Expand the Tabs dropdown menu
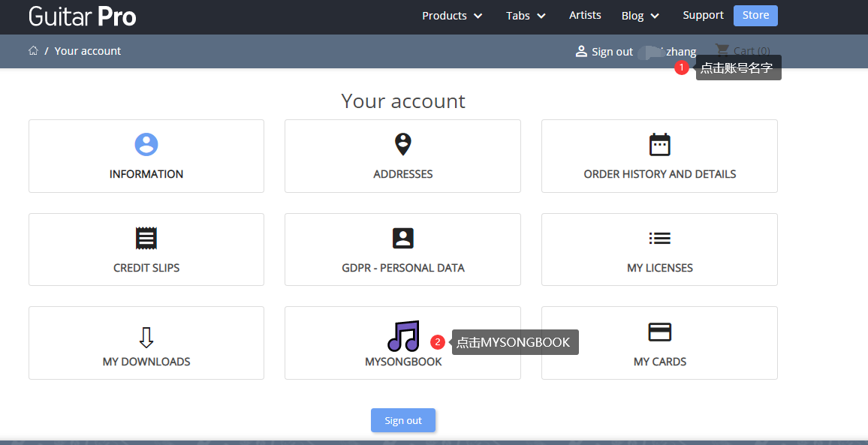Screen dimensions: 868x445 coord(526,16)
